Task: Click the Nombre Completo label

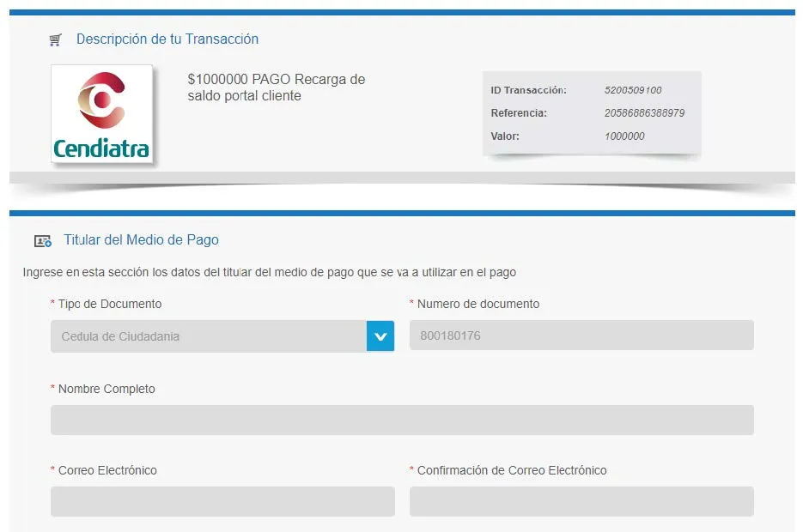Action: tap(106, 389)
